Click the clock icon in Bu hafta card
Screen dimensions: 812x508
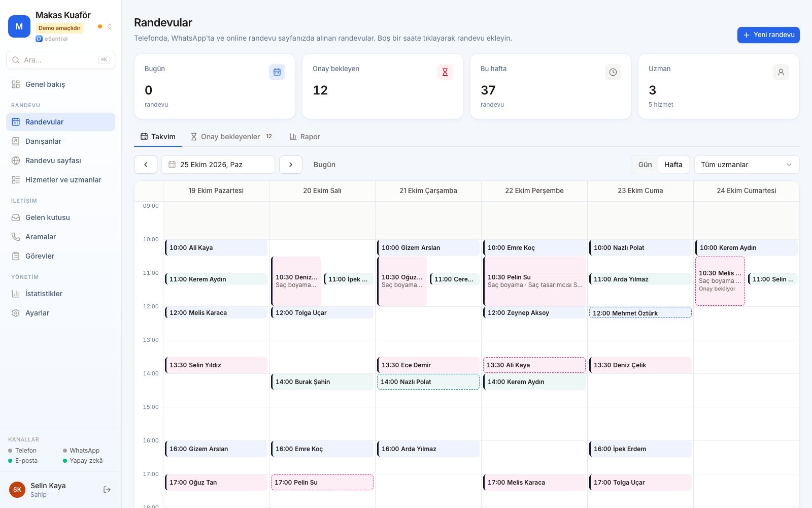click(x=613, y=72)
